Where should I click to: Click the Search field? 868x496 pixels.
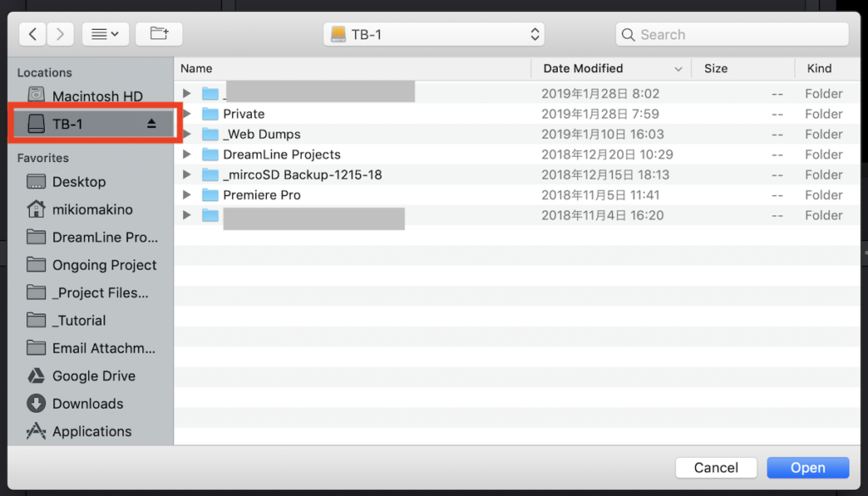(x=732, y=34)
